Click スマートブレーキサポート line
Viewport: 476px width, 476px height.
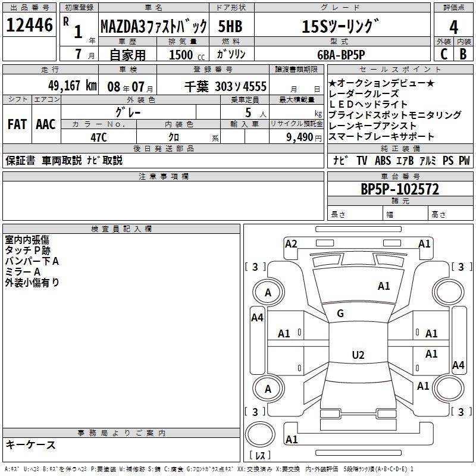pyautogui.click(x=381, y=136)
